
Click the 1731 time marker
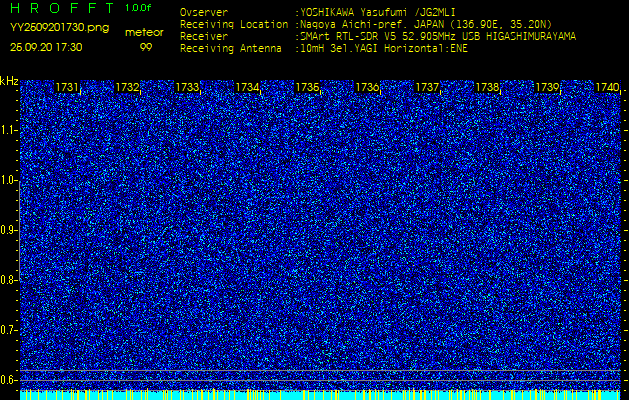coord(67,87)
